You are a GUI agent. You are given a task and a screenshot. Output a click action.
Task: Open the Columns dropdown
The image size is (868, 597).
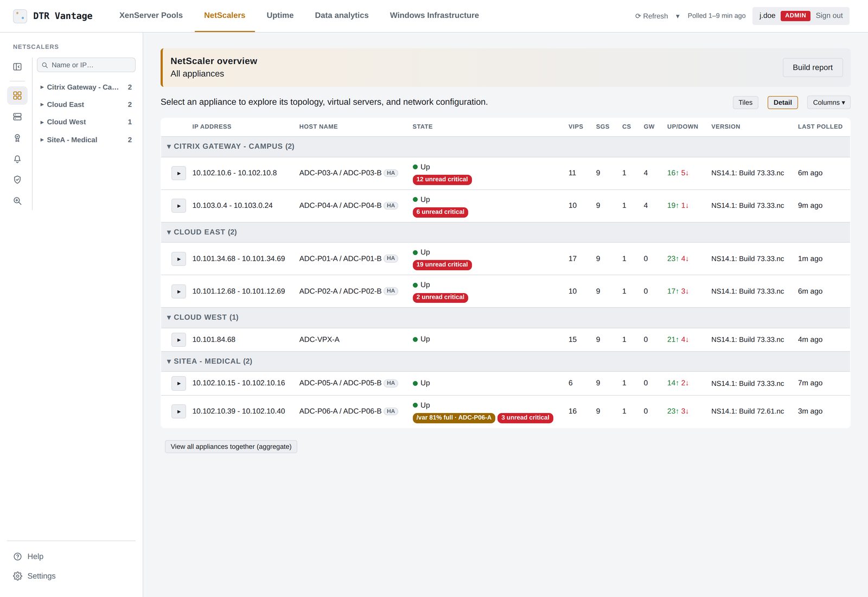[828, 103]
